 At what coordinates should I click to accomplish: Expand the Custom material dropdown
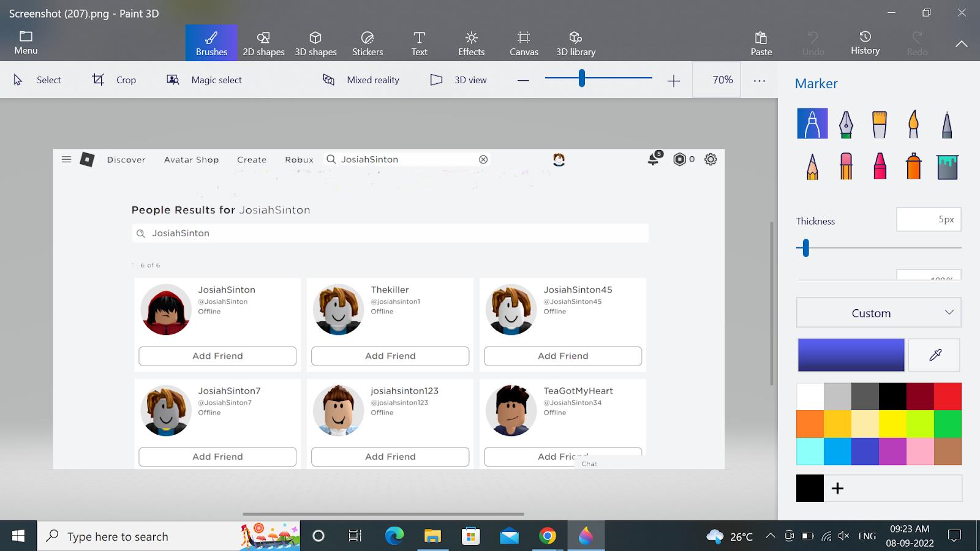[x=878, y=313]
